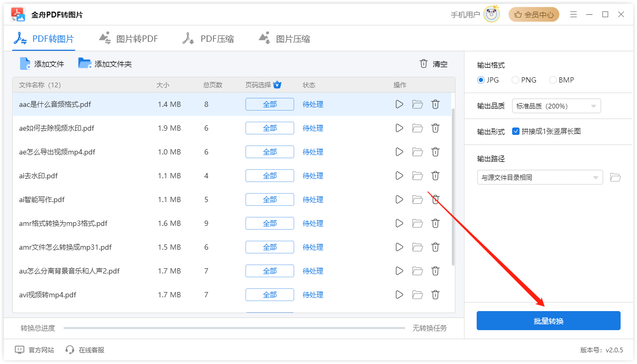Start converting aac是什么音频格式.pdf with play icon
The height and width of the screenshot is (364, 637).
coord(399,104)
